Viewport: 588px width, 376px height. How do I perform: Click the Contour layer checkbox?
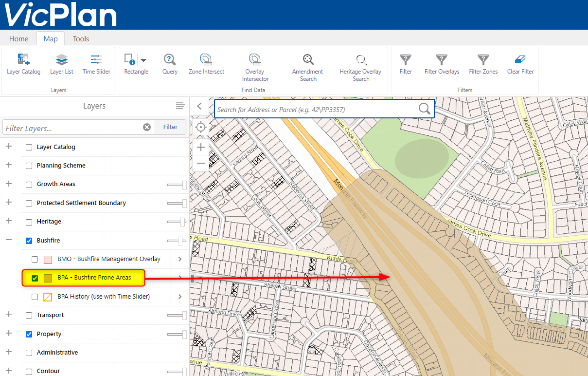(29, 372)
